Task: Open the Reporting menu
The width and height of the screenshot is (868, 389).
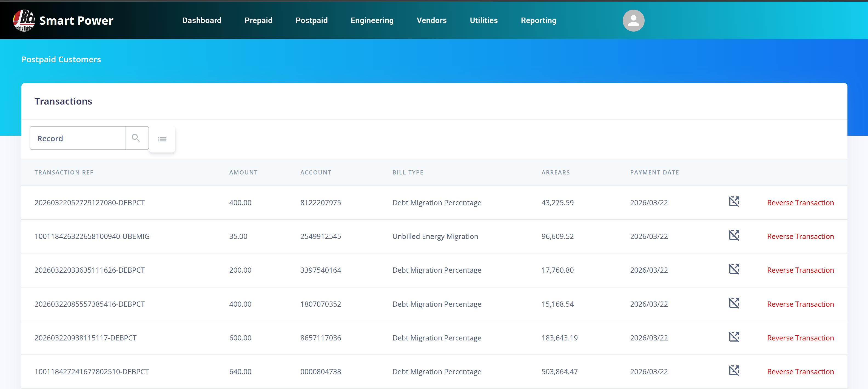Action: point(539,21)
